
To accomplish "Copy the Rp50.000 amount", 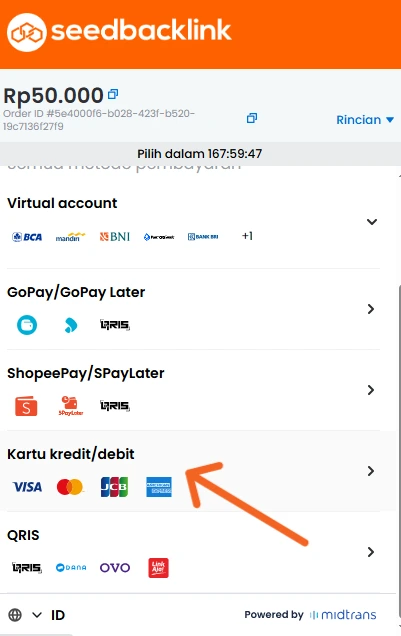I will click(113, 95).
